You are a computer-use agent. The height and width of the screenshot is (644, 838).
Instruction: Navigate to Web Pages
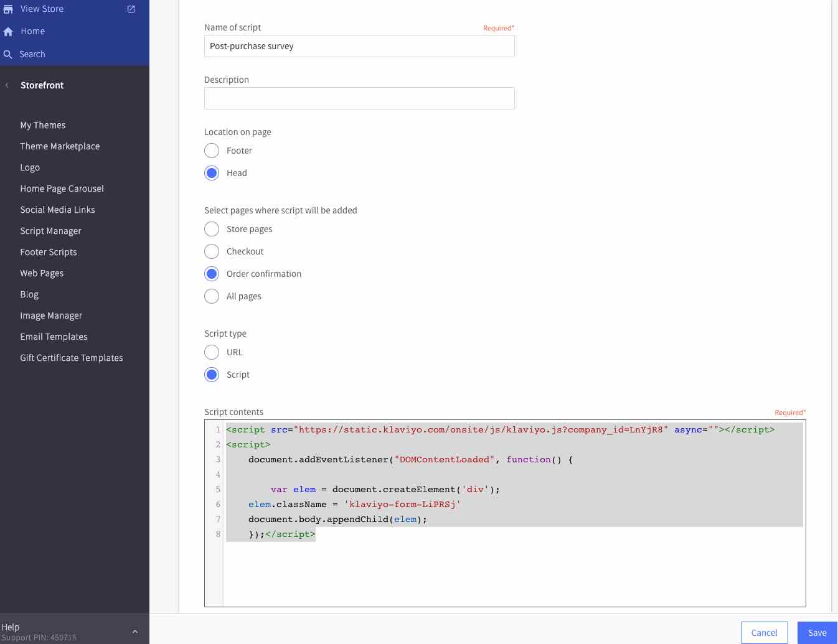[x=42, y=273]
